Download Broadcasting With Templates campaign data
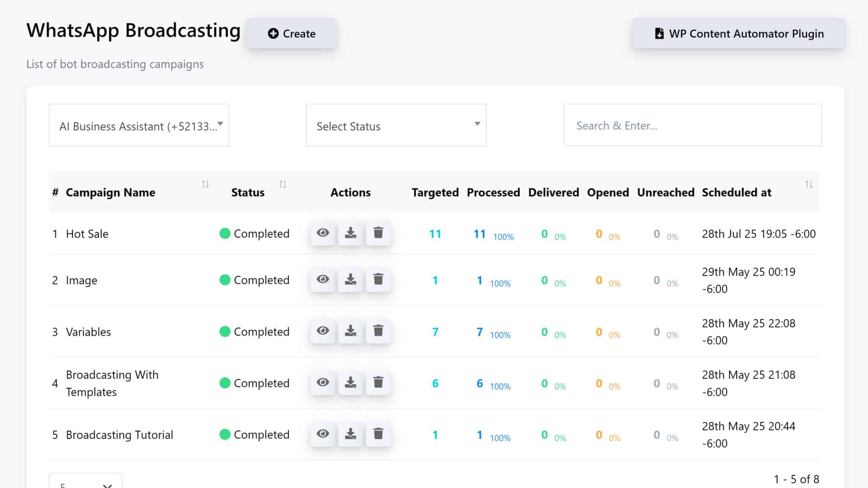Screen dimensions: 868x488 coord(351,383)
